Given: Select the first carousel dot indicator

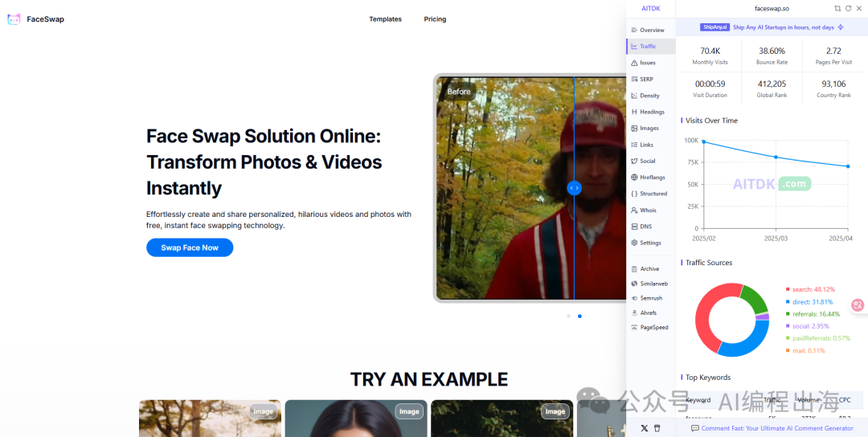Looking at the screenshot, I should 568,316.
